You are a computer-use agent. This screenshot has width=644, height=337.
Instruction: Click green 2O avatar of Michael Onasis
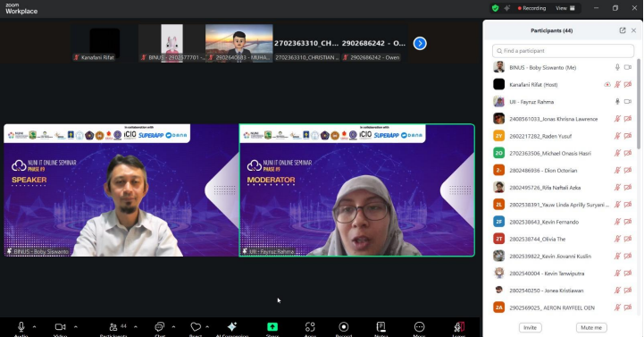(498, 153)
